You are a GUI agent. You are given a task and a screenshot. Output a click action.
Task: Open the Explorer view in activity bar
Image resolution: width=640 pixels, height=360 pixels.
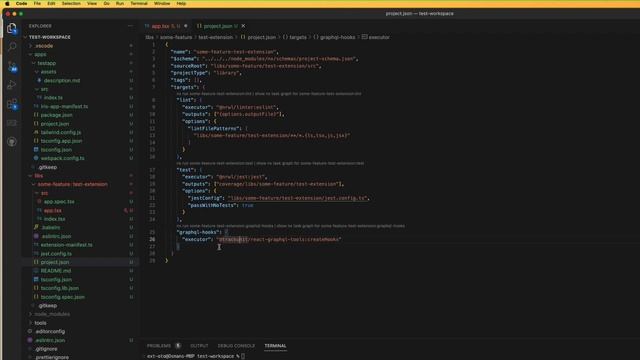click(12, 28)
